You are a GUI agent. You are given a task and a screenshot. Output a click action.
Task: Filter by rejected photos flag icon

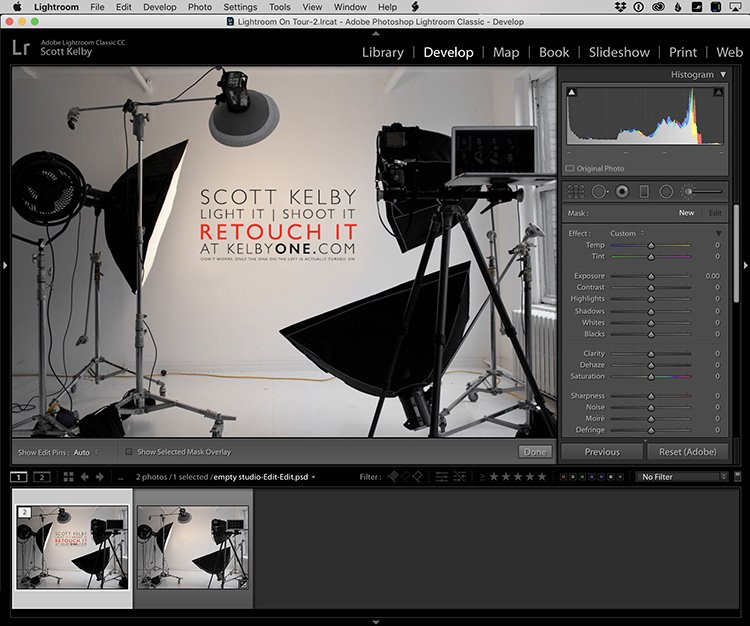point(417,476)
